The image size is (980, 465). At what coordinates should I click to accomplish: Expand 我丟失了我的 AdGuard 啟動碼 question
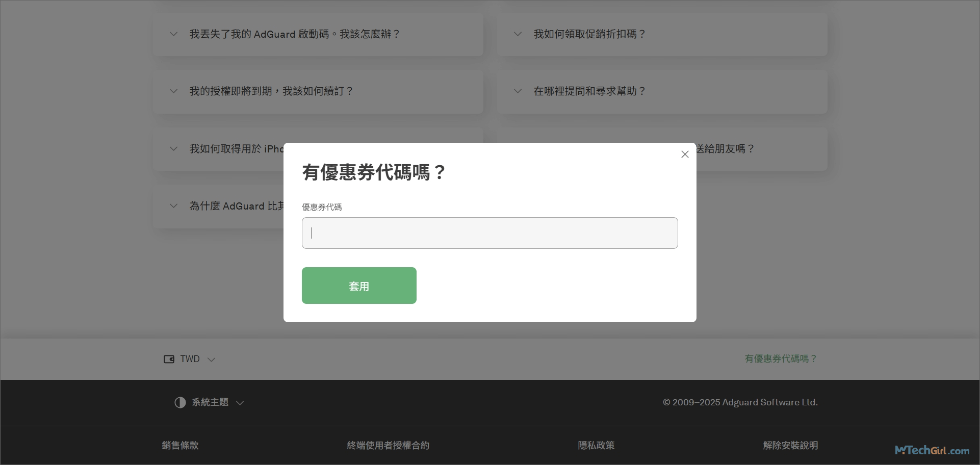(294, 34)
